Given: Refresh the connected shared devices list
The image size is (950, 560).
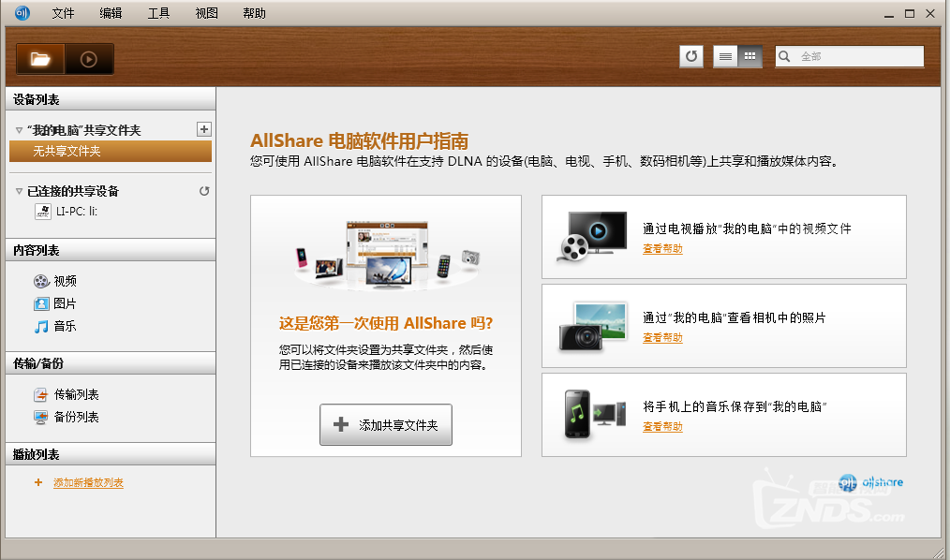Looking at the screenshot, I should coord(204,191).
